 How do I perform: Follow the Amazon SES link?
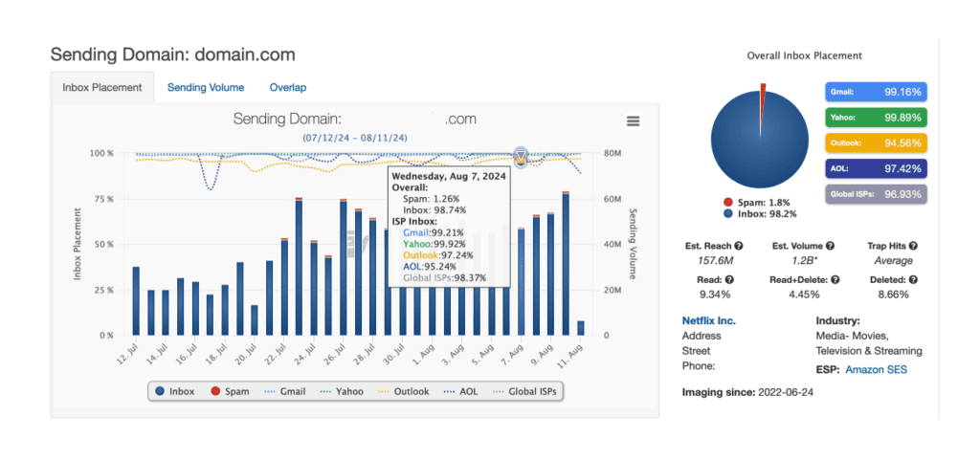tap(875, 369)
